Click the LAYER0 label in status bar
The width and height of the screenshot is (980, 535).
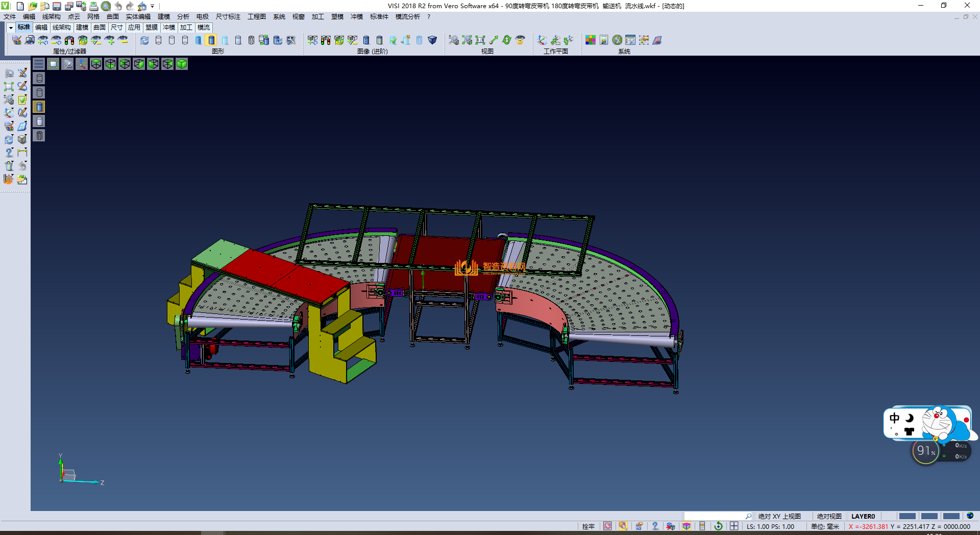(x=863, y=516)
